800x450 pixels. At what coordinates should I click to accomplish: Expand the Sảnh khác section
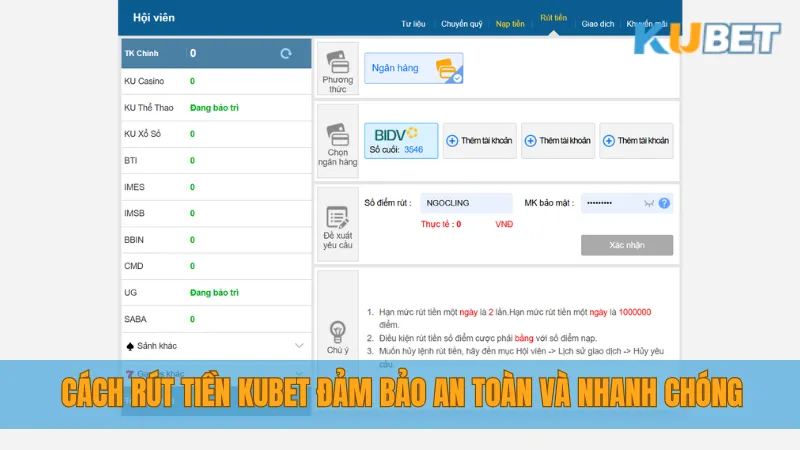coord(216,346)
